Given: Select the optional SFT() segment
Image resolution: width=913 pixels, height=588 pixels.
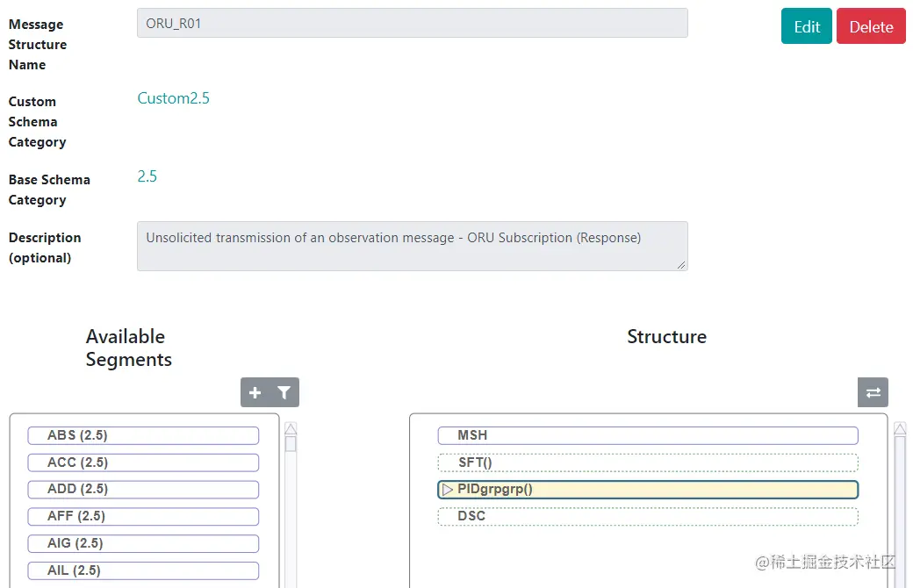Looking at the screenshot, I should pyautogui.click(x=647, y=463).
